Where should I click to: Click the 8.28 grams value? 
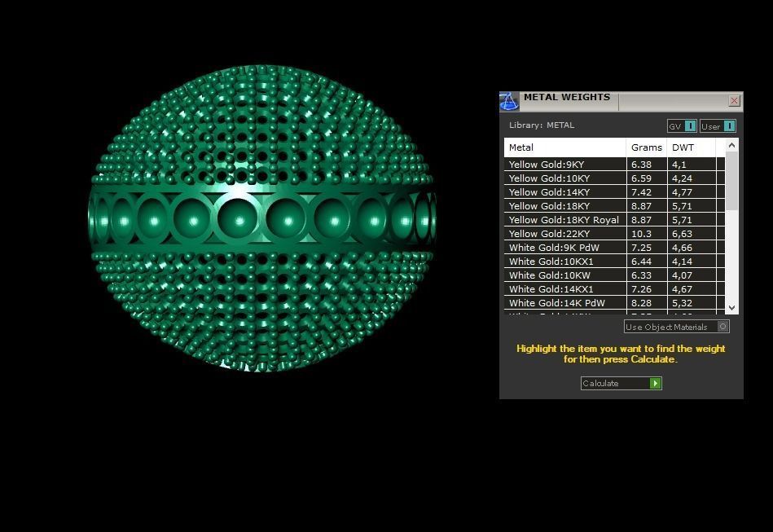(x=641, y=303)
